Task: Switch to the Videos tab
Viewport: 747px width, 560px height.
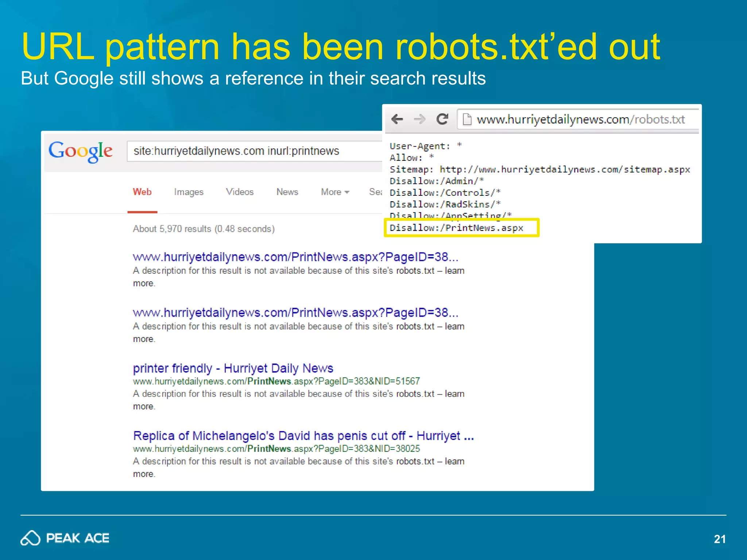Action: click(240, 192)
